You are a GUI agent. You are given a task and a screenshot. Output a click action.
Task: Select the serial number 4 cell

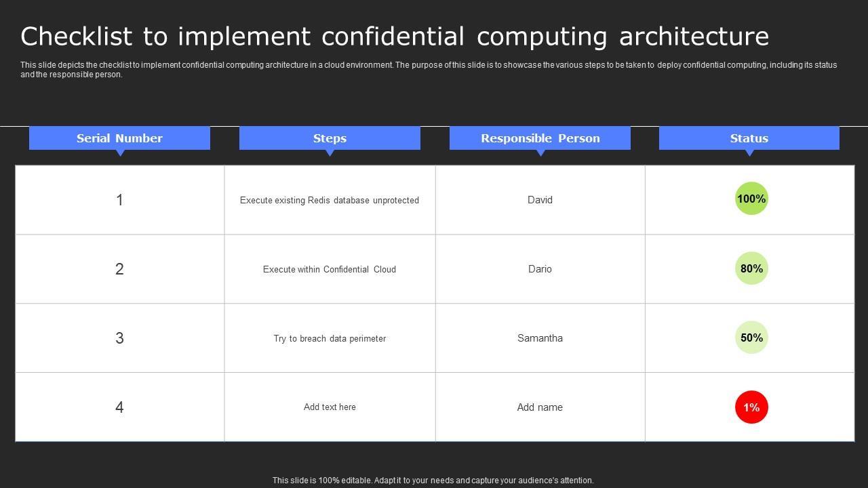(x=119, y=407)
